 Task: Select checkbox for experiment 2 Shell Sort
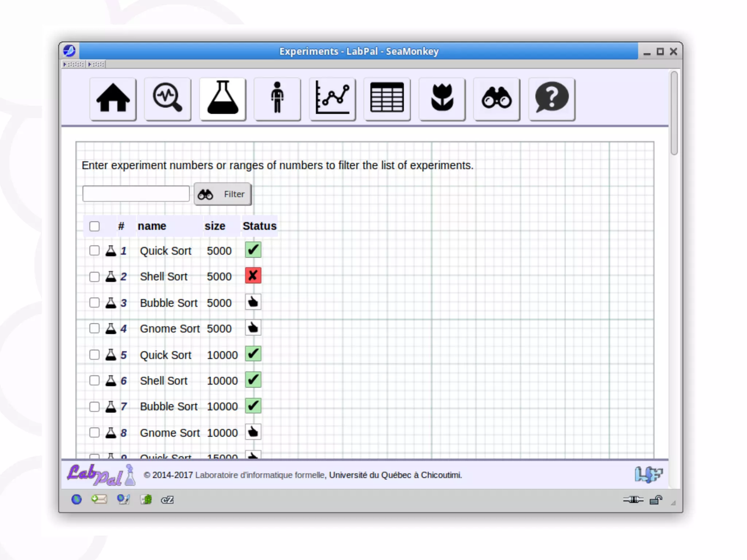pos(94,277)
